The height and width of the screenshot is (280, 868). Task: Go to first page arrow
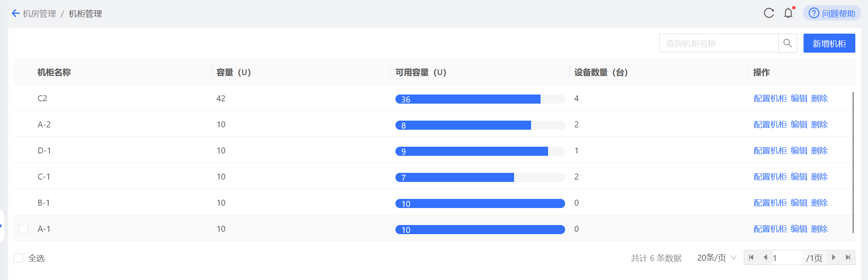(x=751, y=257)
